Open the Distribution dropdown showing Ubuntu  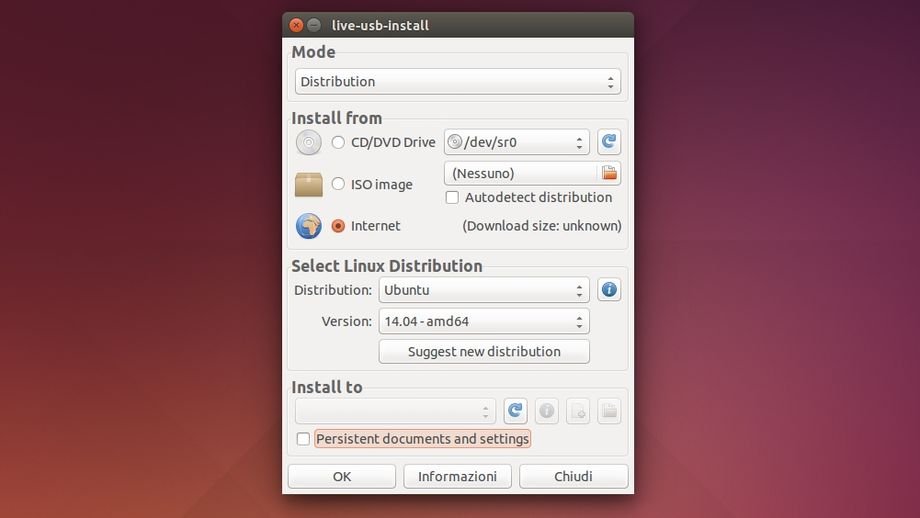pyautogui.click(x=483, y=290)
